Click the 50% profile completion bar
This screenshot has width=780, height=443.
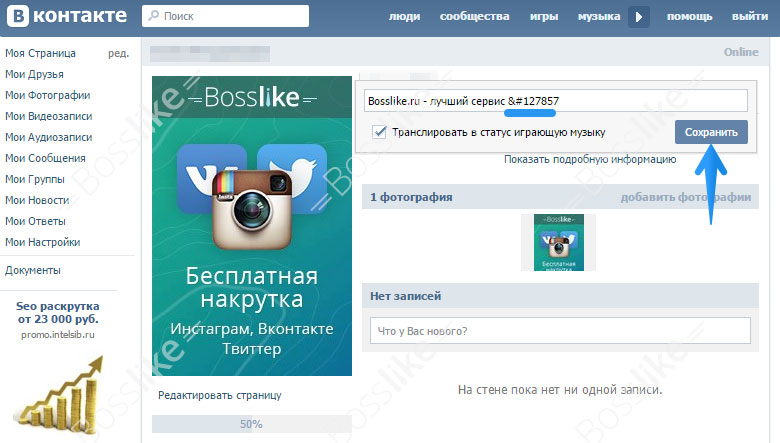tap(252, 424)
